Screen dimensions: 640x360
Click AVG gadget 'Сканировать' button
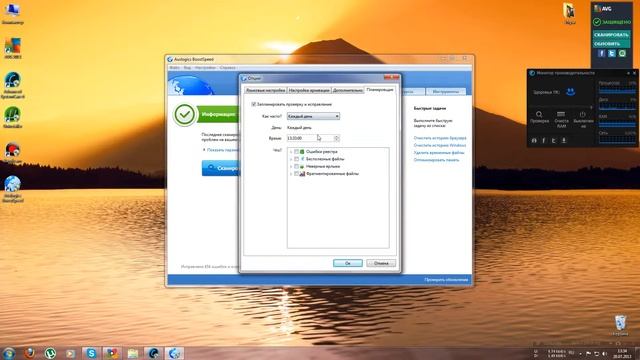611,35
